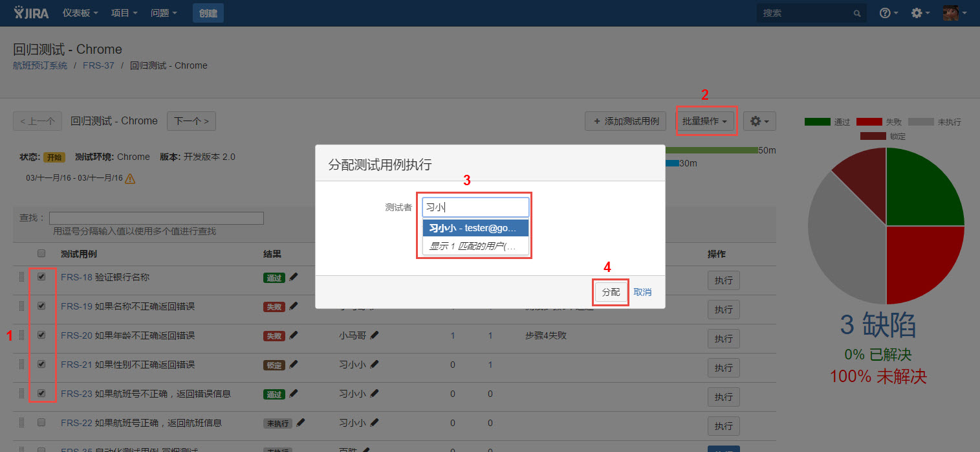Edit result pencil for FRS-18

click(294, 277)
